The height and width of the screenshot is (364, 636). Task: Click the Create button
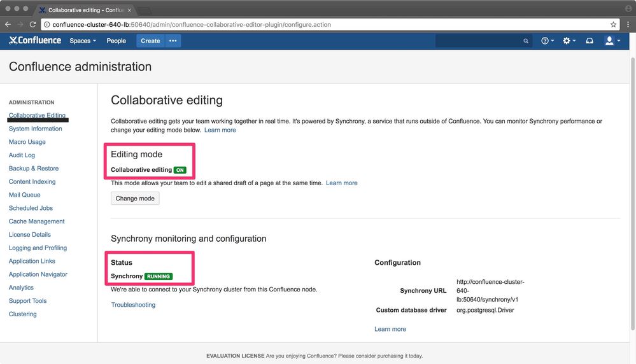(x=150, y=41)
